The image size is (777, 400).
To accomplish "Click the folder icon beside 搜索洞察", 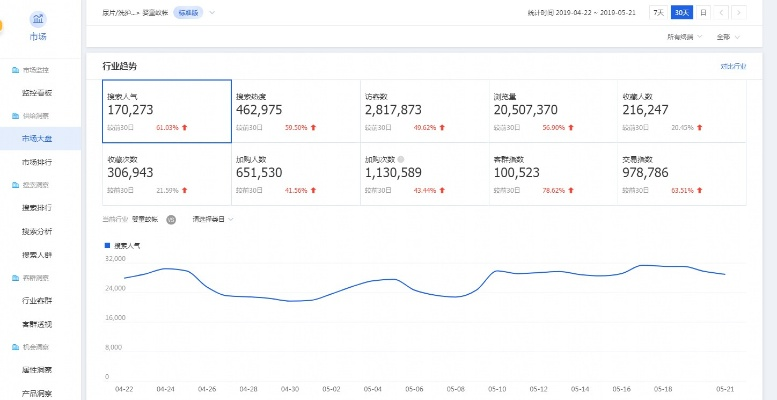I will [14, 185].
